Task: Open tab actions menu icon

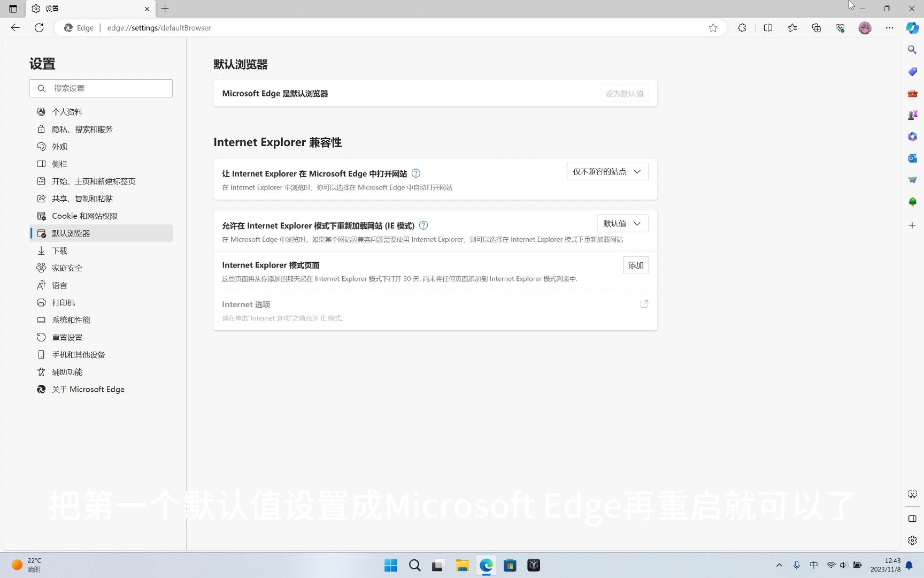Action: (x=13, y=9)
